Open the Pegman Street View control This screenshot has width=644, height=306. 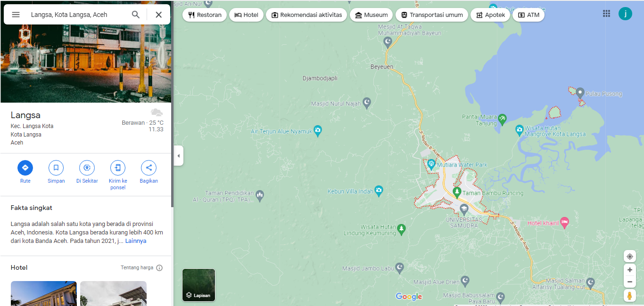tap(629, 296)
